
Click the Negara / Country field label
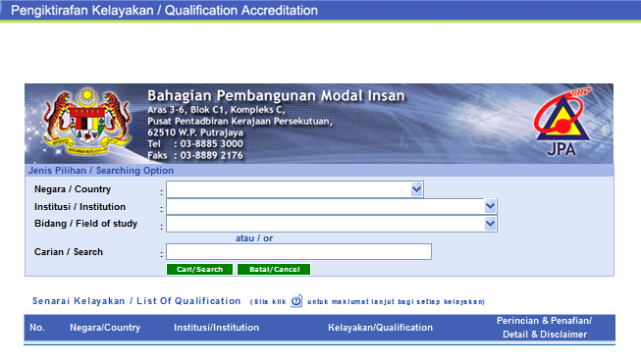click(73, 189)
